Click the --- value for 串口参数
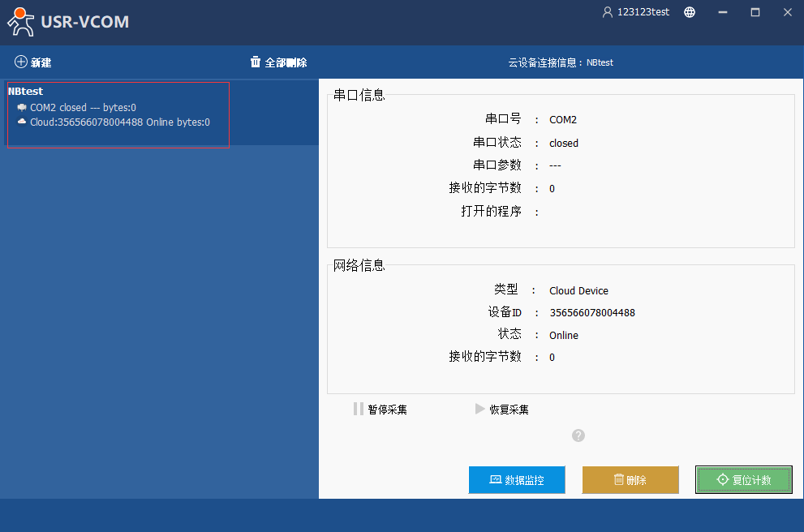 click(x=555, y=165)
